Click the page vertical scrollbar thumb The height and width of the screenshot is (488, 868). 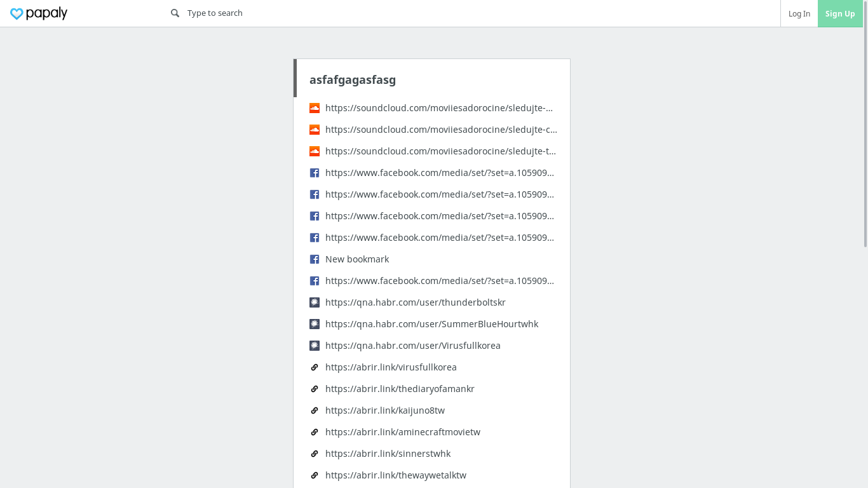coord(865,124)
